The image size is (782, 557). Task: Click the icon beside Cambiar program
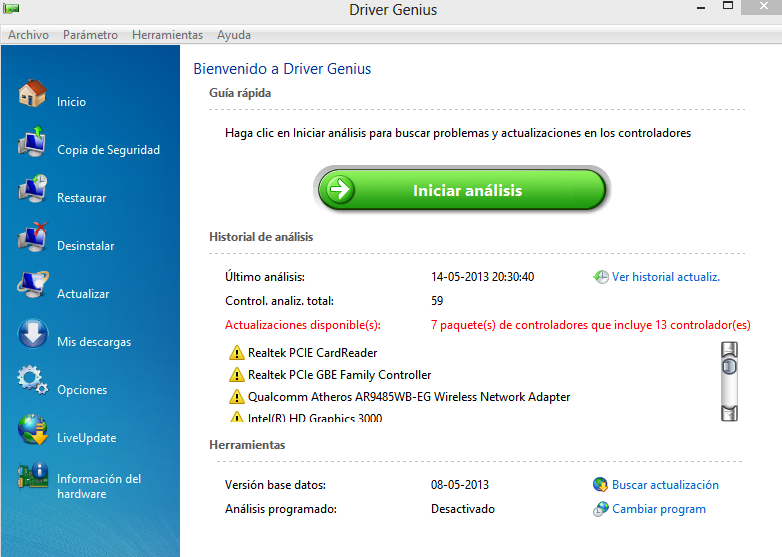pyautogui.click(x=600, y=509)
